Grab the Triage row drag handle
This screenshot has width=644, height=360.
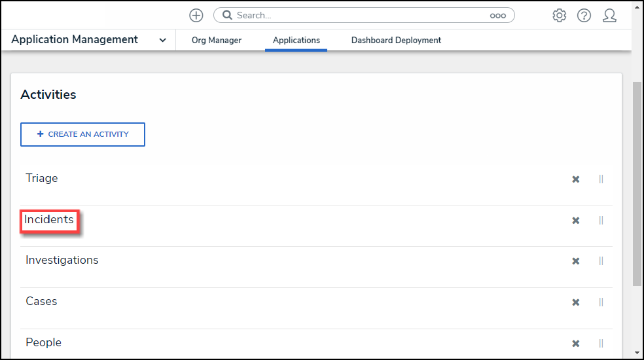click(601, 179)
